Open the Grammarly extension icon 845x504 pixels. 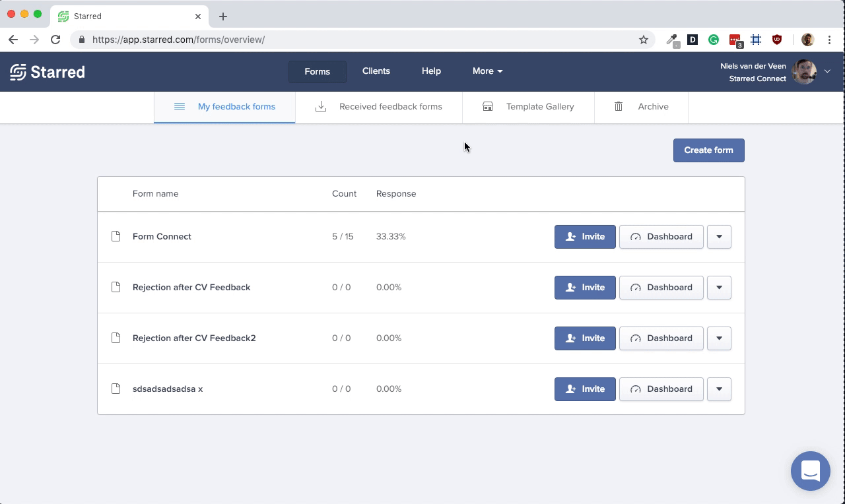[714, 40]
